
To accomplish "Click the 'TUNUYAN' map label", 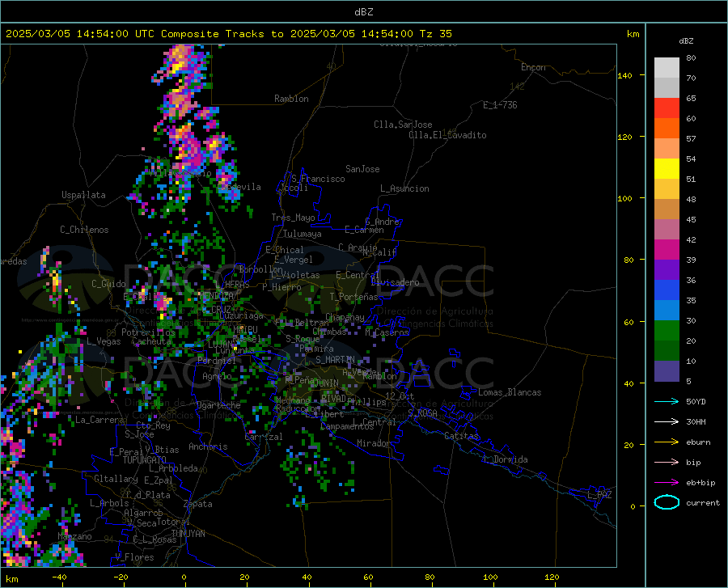I will (x=188, y=533).
